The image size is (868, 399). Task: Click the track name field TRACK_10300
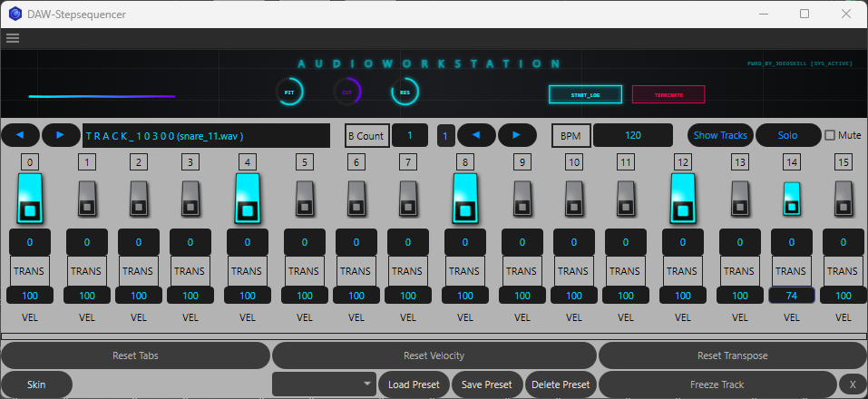click(x=206, y=136)
